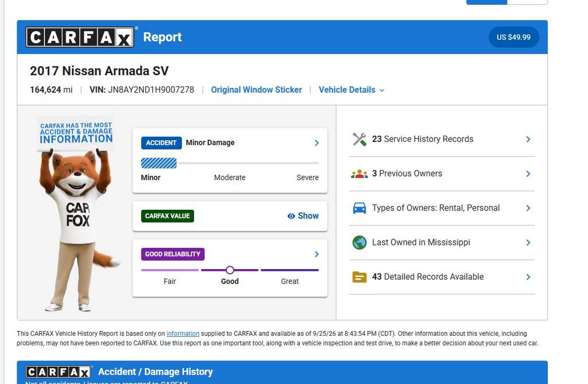Click the 'Moderate' severity label
Screen dimensions: 588x384
click(x=230, y=178)
